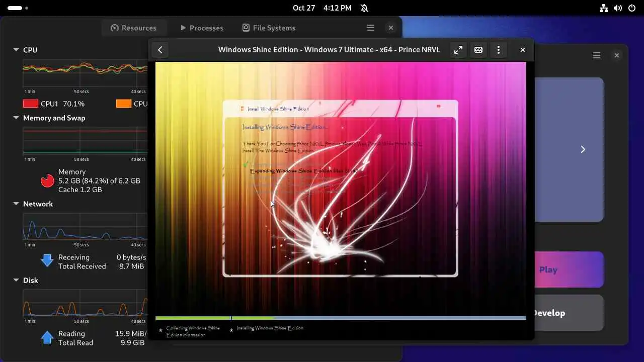The height and width of the screenshot is (362, 644).
Task: Open the clock and calendar menu
Action: click(x=322, y=8)
